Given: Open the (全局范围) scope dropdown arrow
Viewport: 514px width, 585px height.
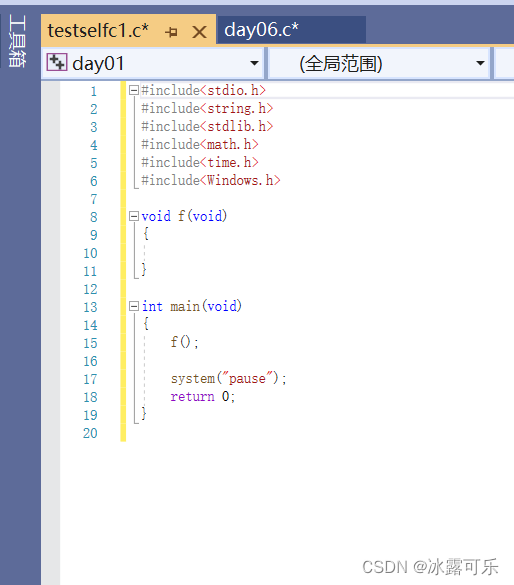Looking at the screenshot, I should point(480,63).
